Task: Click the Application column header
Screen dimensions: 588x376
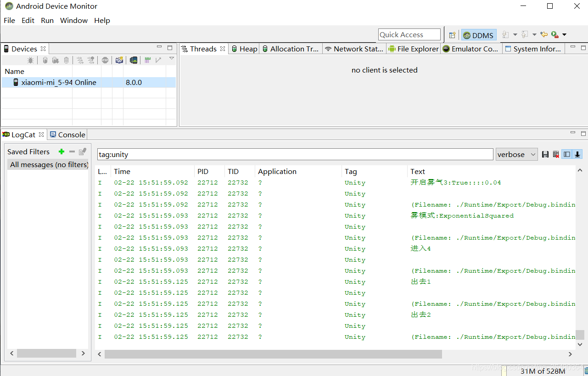Action: point(298,172)
